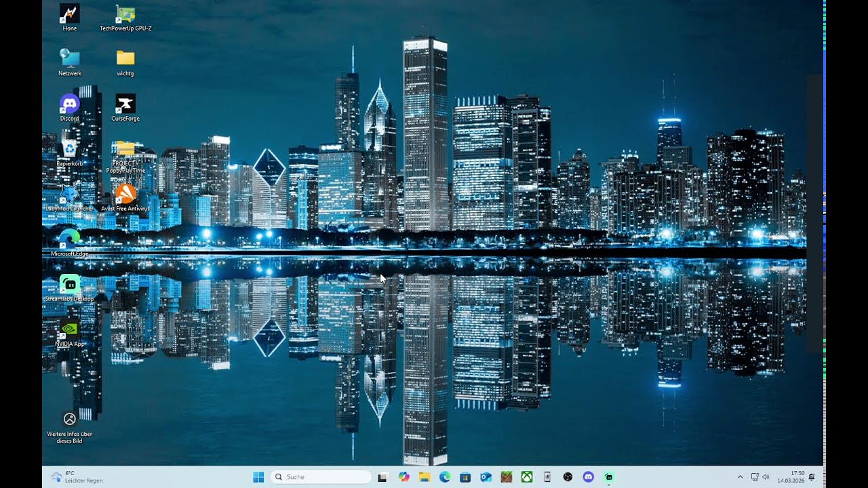Select the wichtig folder on the desktop
This screenshot has height=488, width=868.
point(125,62)
